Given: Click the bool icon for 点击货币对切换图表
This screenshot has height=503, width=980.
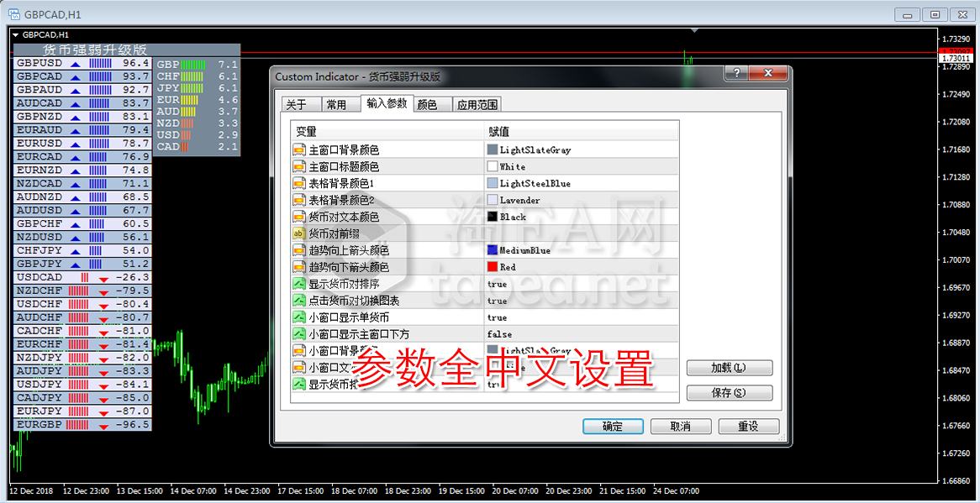Looking at the screenshot, I should (298, 301).
